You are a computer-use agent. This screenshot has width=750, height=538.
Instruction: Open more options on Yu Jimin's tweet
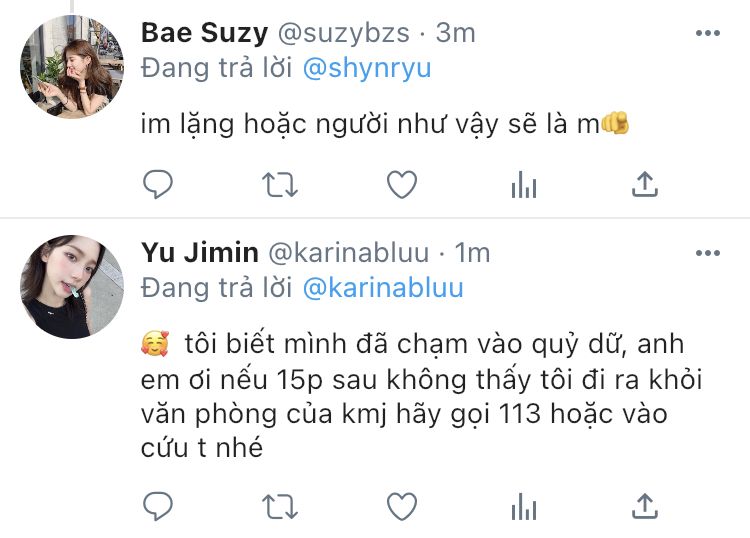point(707,253)
